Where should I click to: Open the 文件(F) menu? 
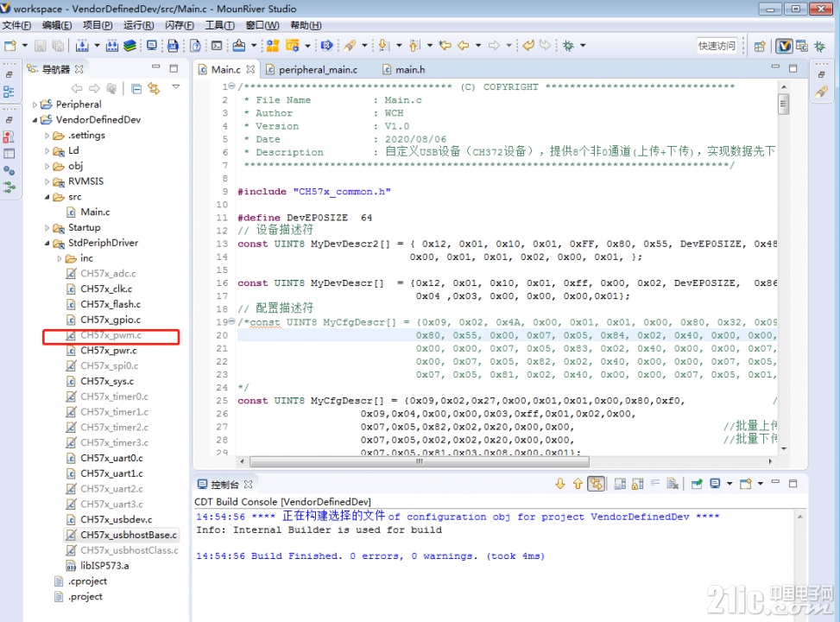[x=16, y=25]
